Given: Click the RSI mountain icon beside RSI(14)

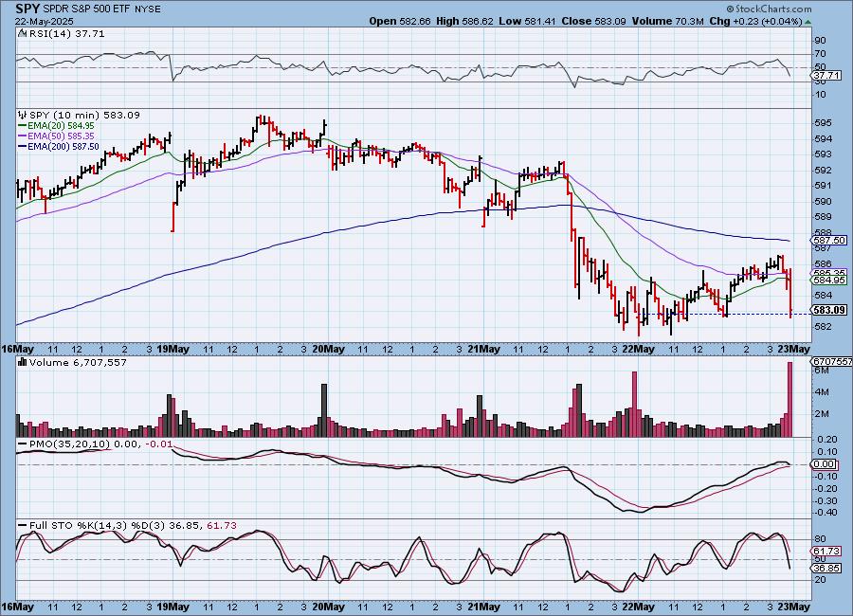Looking at the screenshot, I should [x=22, y=33].
